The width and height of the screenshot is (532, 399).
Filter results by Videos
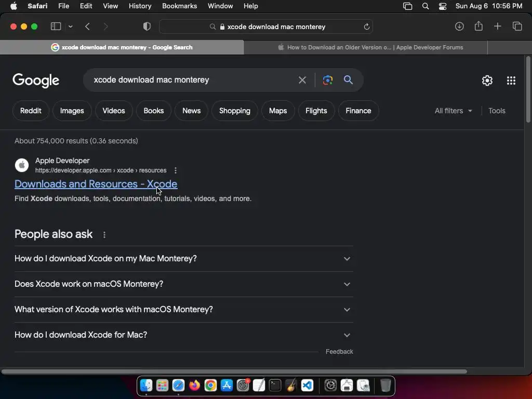pos(114,111)
